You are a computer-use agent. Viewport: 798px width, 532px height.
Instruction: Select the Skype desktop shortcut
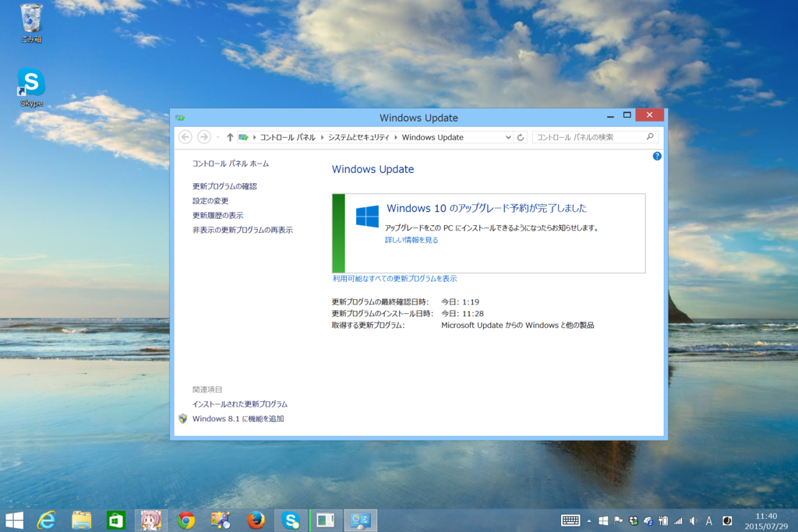[x=31, y=87]
